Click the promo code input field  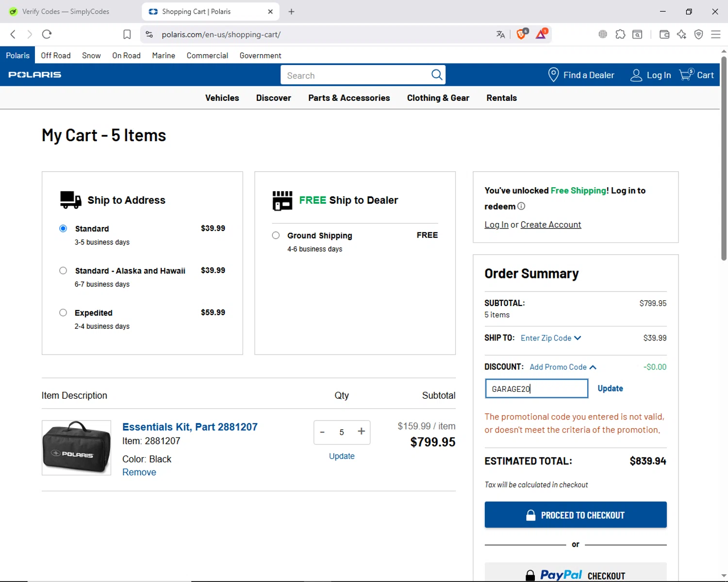[x=536, y=388]
